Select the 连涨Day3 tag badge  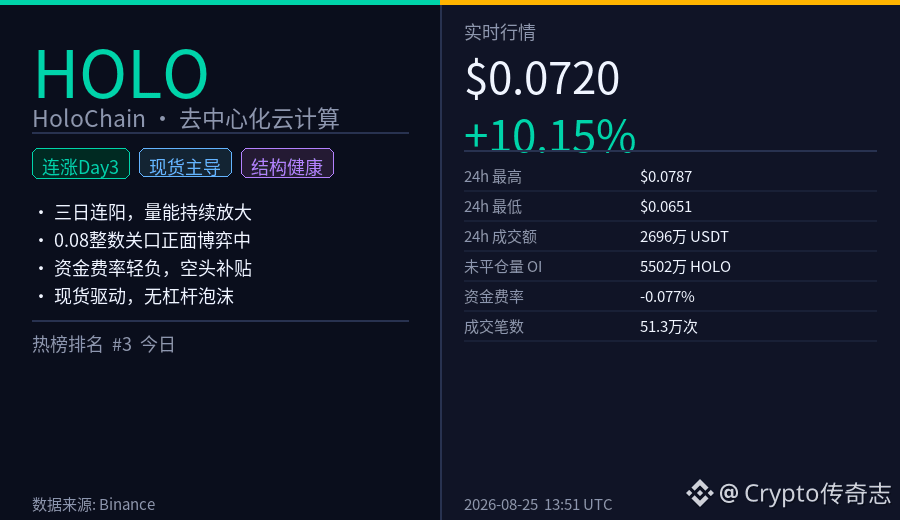click(81, 164)
